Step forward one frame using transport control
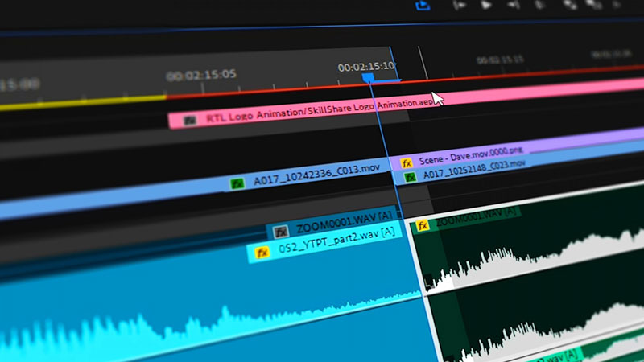 514,4
